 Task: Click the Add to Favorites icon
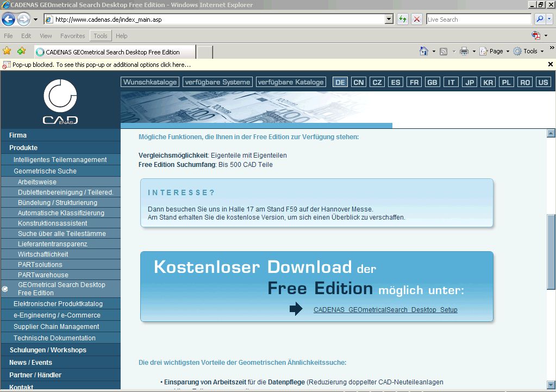click(x=21, y=51)
